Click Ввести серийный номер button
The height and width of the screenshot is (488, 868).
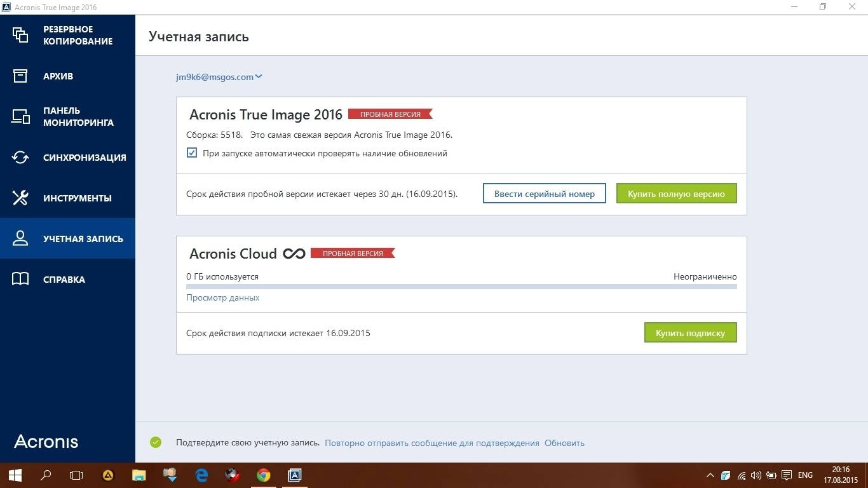point(545,194)
